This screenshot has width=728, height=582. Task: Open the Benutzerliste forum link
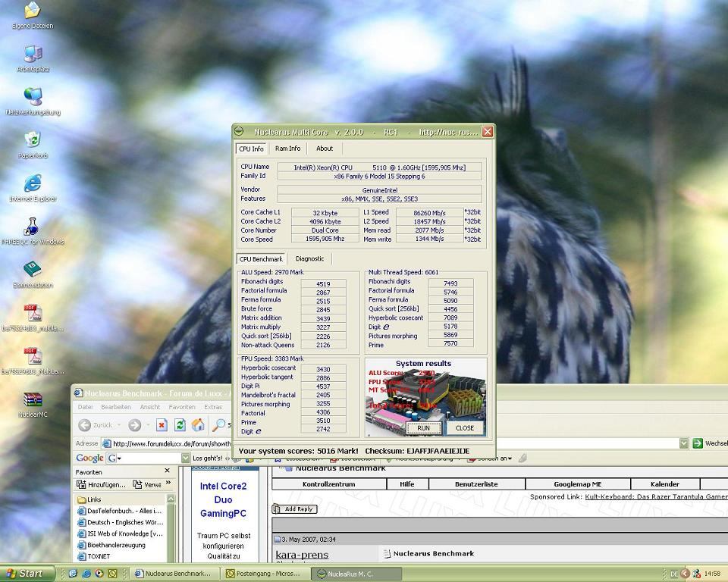coord(476,484)
